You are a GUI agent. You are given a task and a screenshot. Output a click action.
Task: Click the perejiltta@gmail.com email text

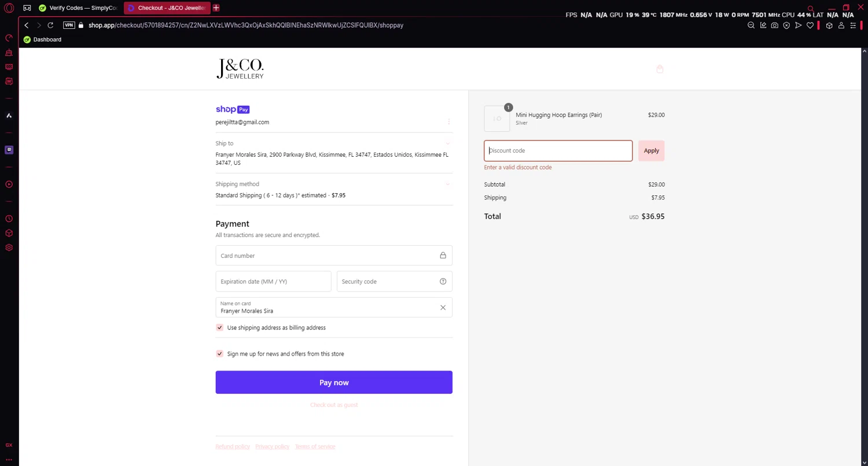click(242, 123)
